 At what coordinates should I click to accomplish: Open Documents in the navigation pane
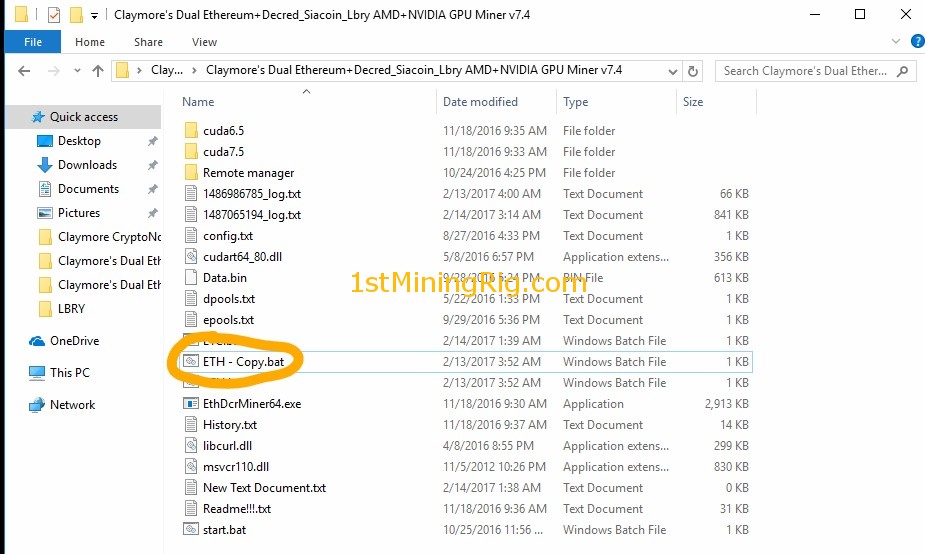tap(88, 189)
